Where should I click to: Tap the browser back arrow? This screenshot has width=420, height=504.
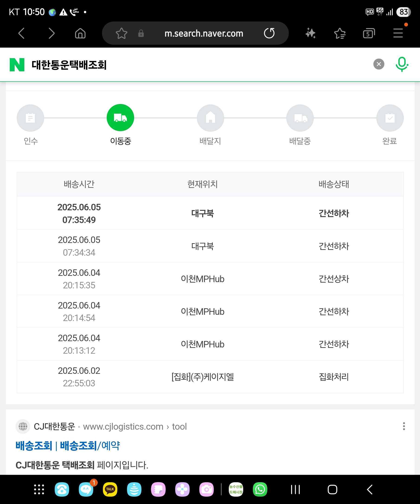(x=22, y=33)
